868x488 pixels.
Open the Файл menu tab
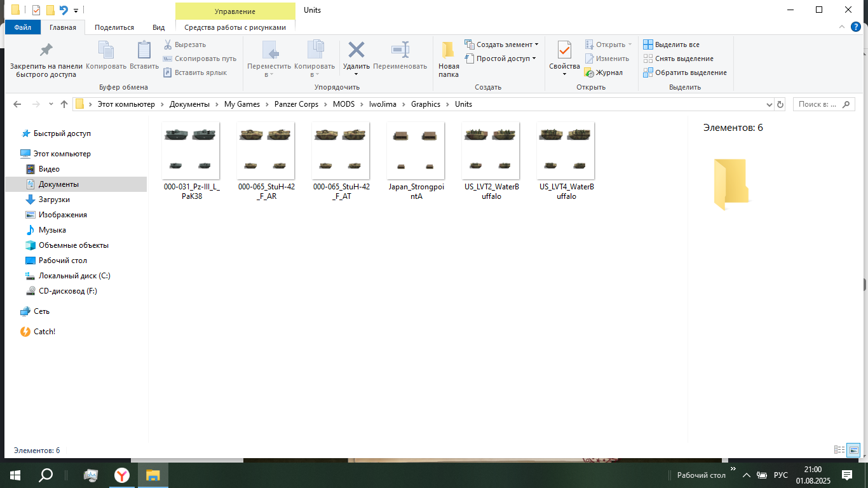(x=23, y=27)
